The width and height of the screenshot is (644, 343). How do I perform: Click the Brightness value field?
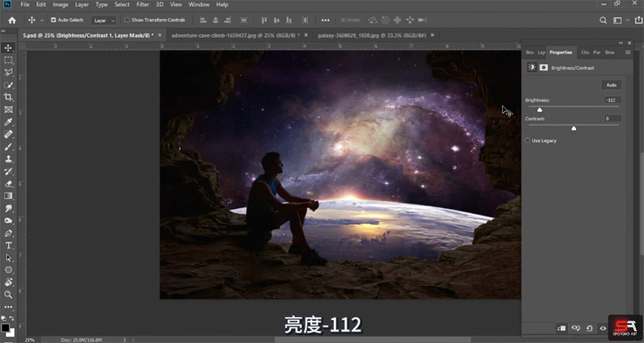[612, 100]
